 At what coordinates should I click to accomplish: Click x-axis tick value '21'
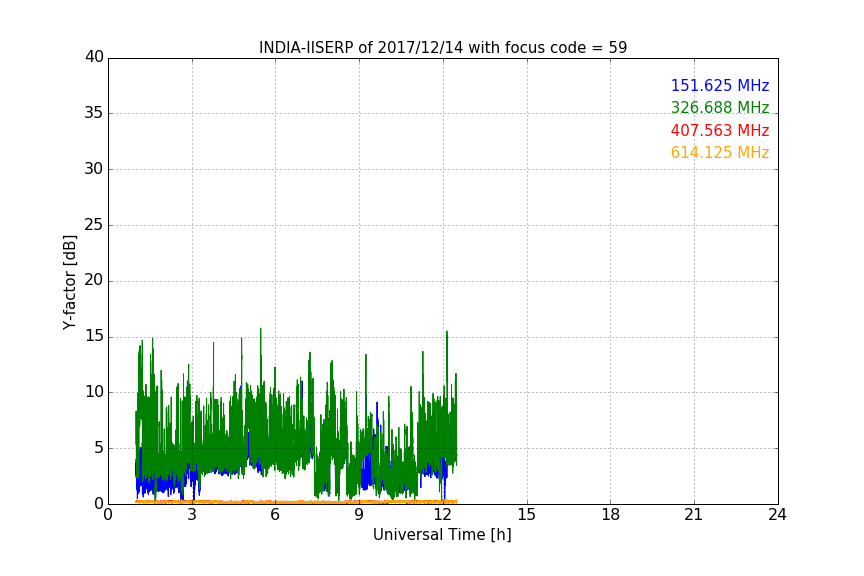pyautogui.click(x=694, y=515)
